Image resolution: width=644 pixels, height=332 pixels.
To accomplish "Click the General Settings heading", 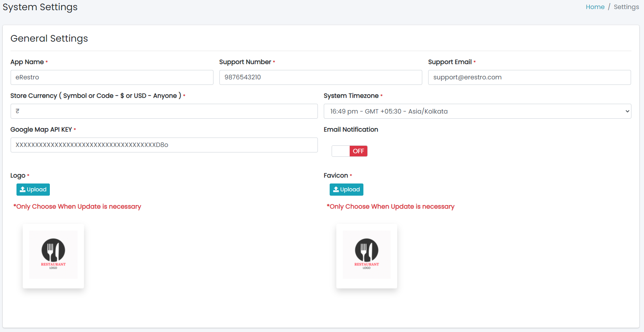I will 49,39.
